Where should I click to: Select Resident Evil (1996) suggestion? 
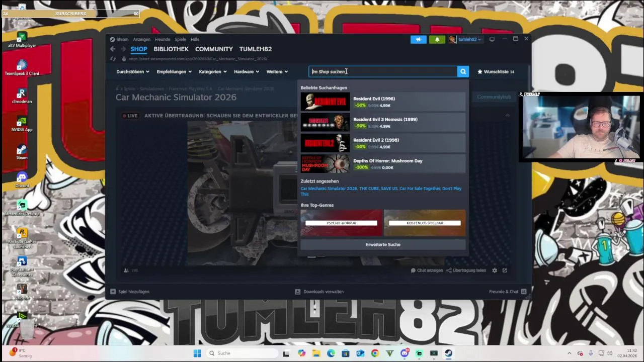click(x=383, y=102)
